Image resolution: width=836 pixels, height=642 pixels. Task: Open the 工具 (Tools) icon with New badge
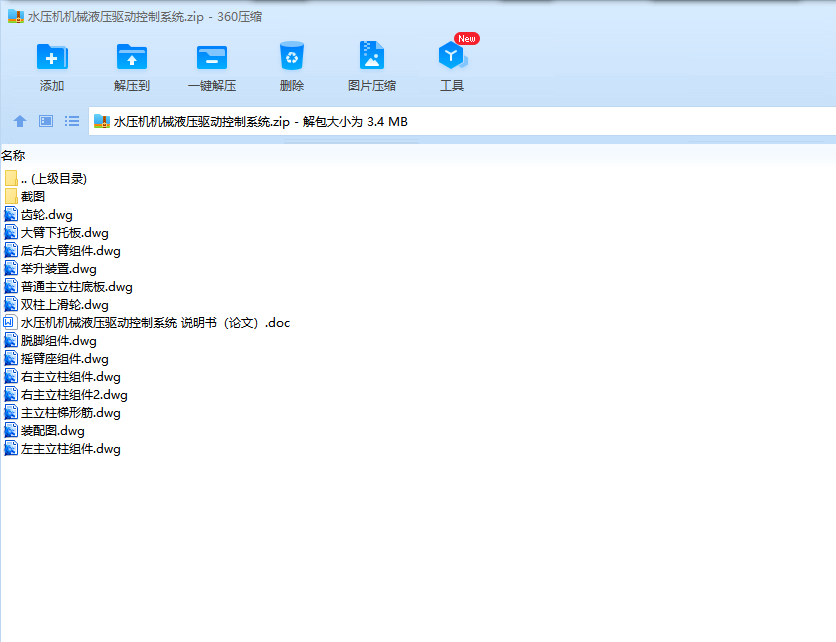(x=453, y=53)
